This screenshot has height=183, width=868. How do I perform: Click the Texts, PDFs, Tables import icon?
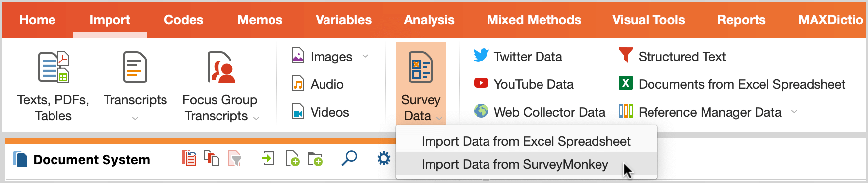(54, 67)
